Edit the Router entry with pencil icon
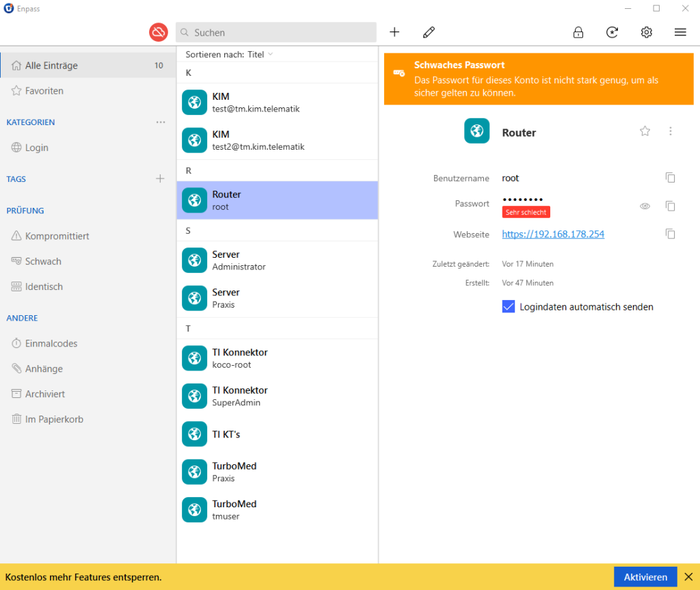This screenshot has width=700, height=590. [x=429, y=32]
